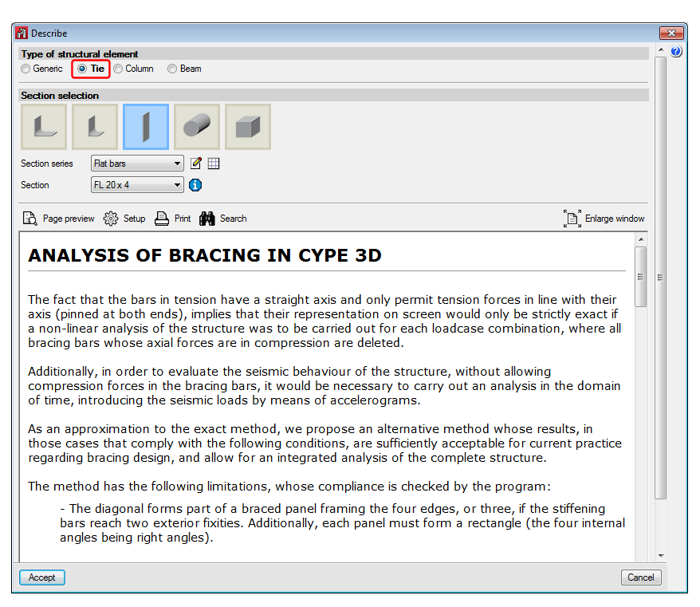Click the 'Section series' label
This screenshot has width=700, height=607.
(x=47, y=164)
